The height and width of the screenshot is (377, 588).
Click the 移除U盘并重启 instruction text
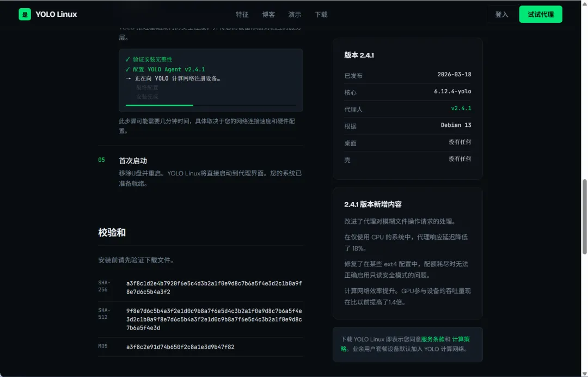point(210,178)
